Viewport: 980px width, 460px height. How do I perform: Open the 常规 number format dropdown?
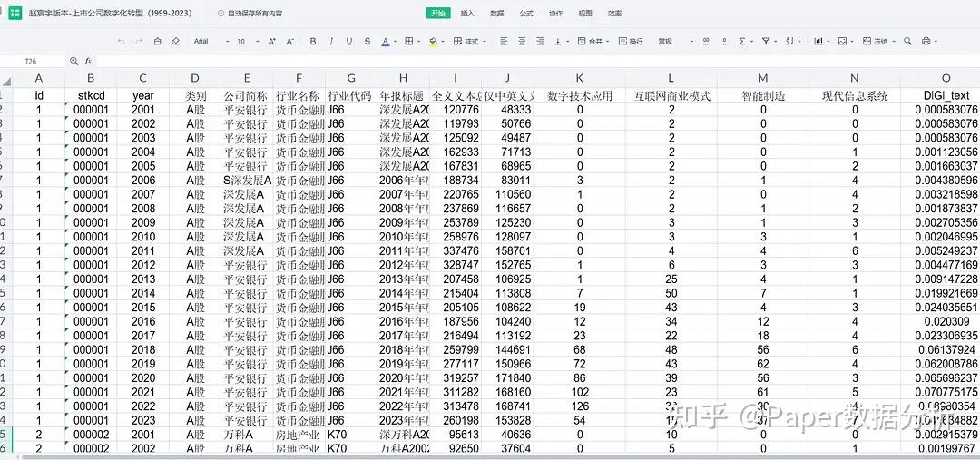click(675, 41)
